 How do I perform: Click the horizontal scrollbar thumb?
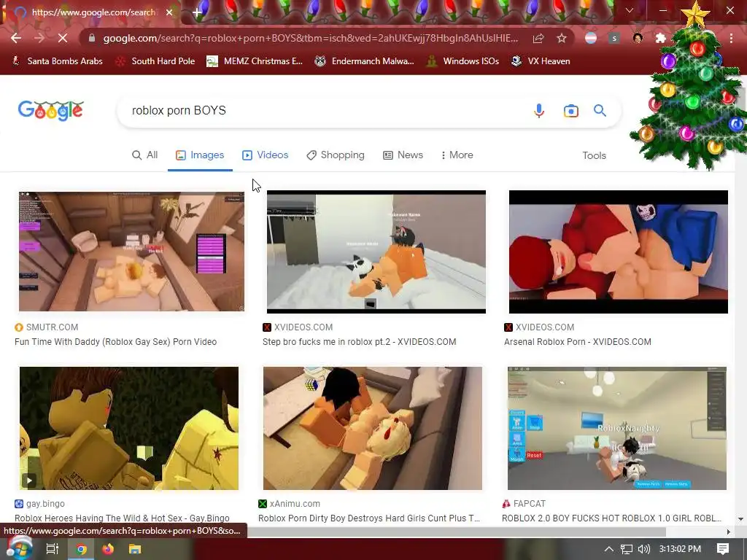click(x=456, y=532)
